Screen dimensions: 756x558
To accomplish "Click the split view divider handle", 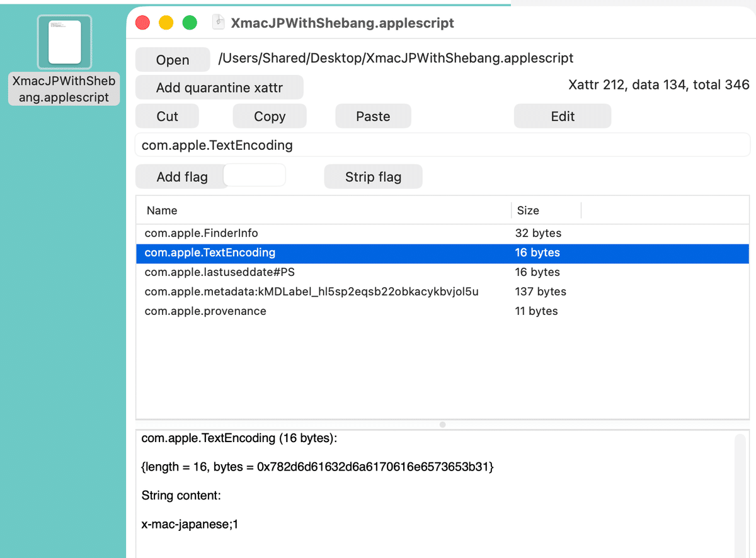I will pos(442,424).
